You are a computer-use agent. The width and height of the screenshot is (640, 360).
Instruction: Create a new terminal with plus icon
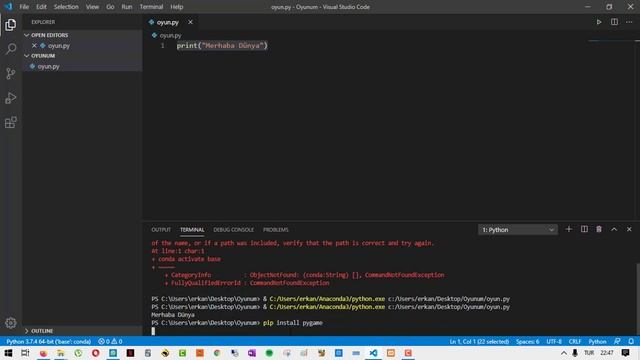569,229
